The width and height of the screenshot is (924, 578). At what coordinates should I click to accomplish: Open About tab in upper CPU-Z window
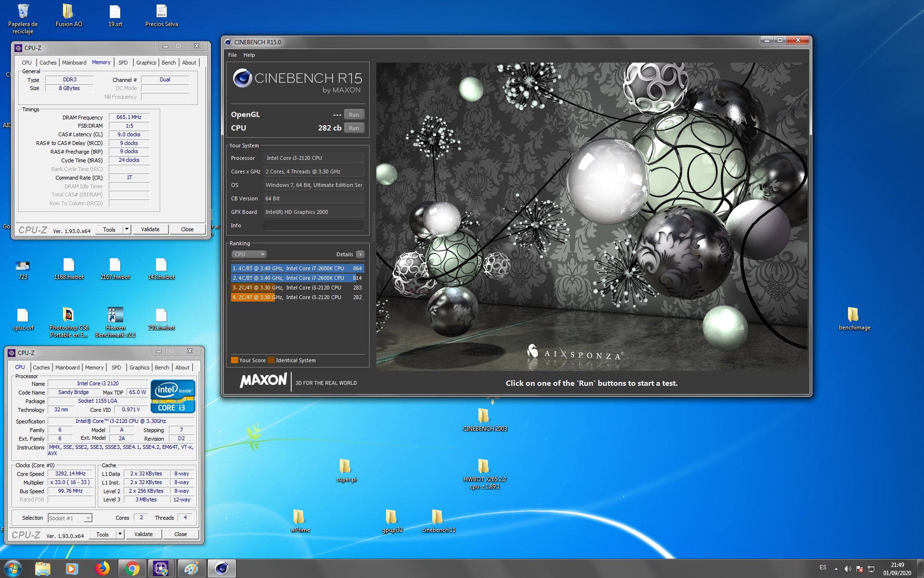coord(189,63)
